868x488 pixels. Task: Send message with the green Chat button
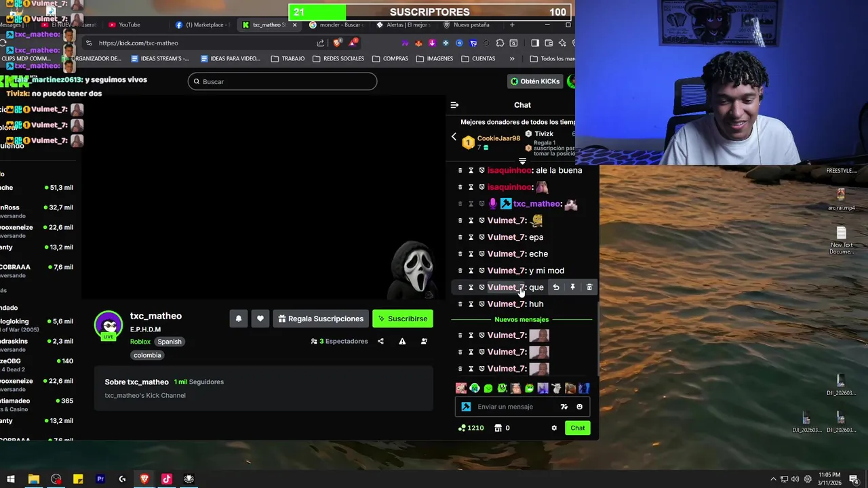click(578, 428)
